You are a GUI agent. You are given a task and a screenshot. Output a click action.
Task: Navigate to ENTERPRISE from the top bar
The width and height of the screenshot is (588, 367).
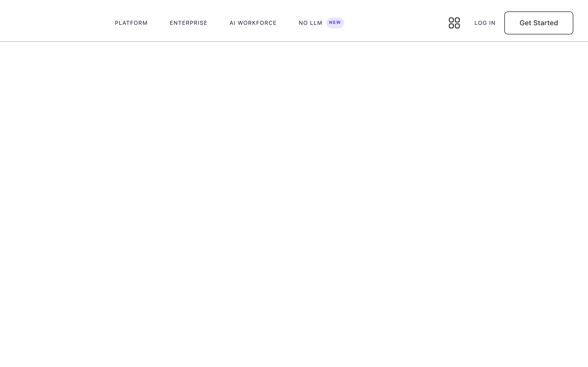[189, 23]
